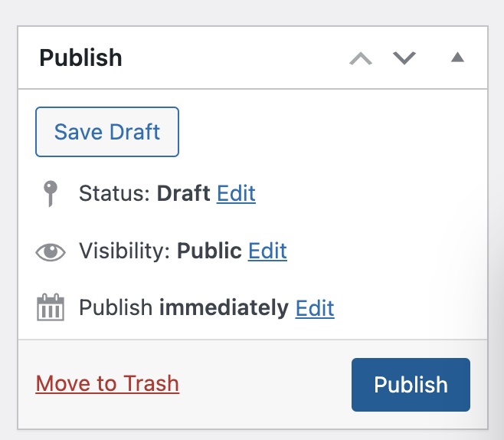Edit the publish date
Image resolution: width=504 pixels, height=440 pixels.
(315, 308)
